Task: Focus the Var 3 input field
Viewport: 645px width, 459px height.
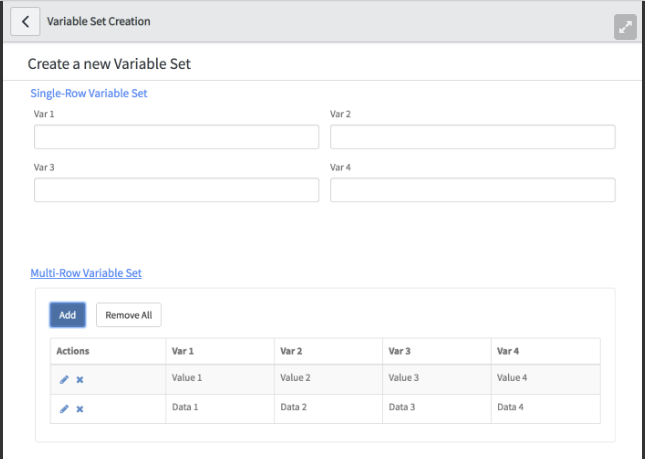Action: click(176, 190)
